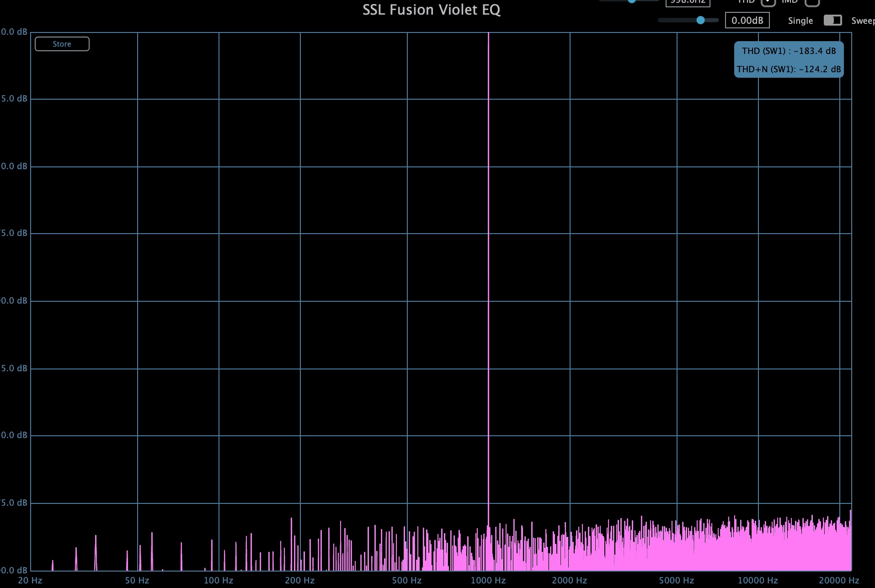Click the frequency slider handle at top

pos(632,1)
